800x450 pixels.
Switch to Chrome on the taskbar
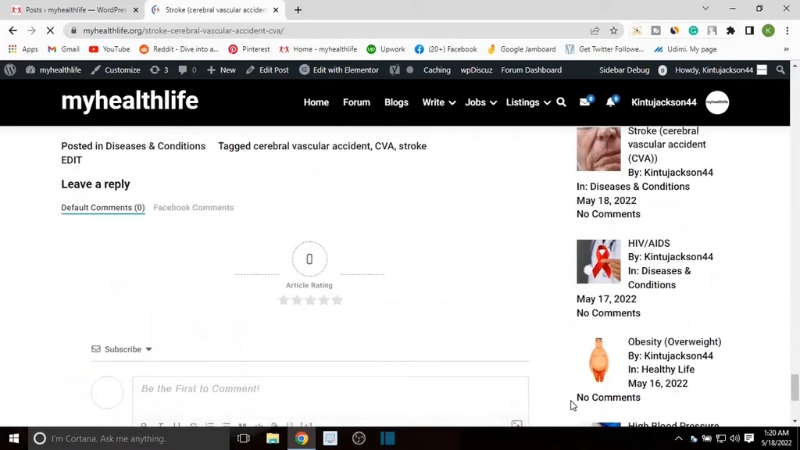point(302,438)
